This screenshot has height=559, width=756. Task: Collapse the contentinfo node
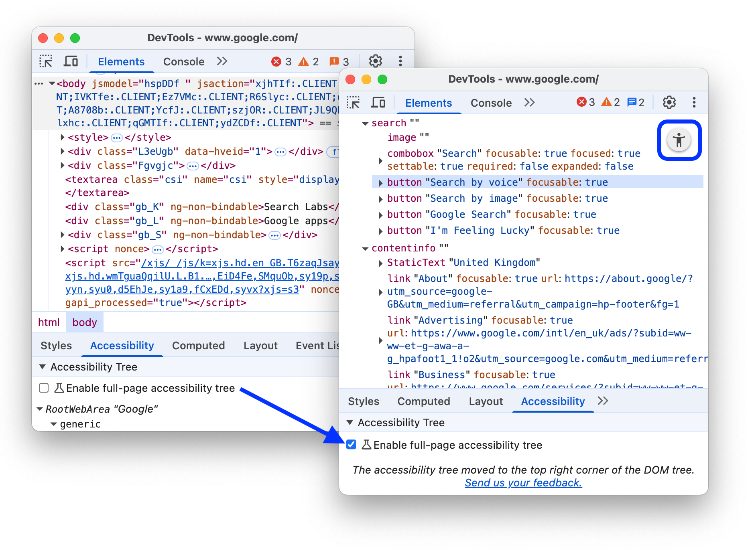pos(365,248)
